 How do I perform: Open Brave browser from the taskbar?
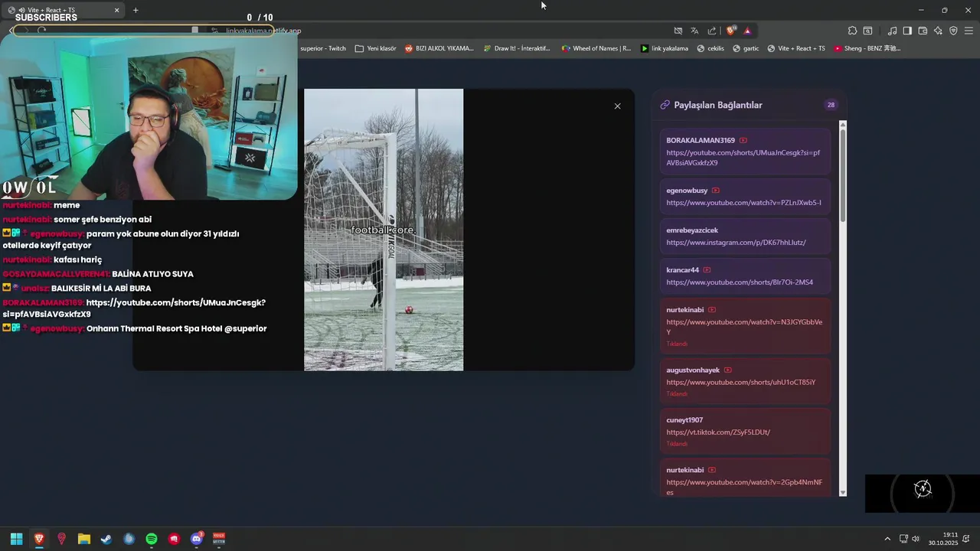point(39,539)
